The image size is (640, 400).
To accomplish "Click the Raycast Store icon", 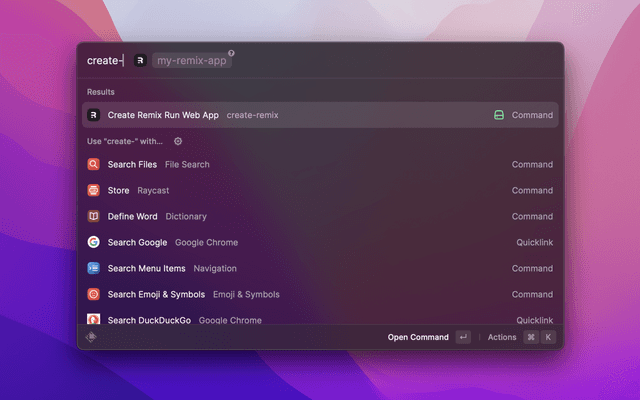I will (93, 191).
